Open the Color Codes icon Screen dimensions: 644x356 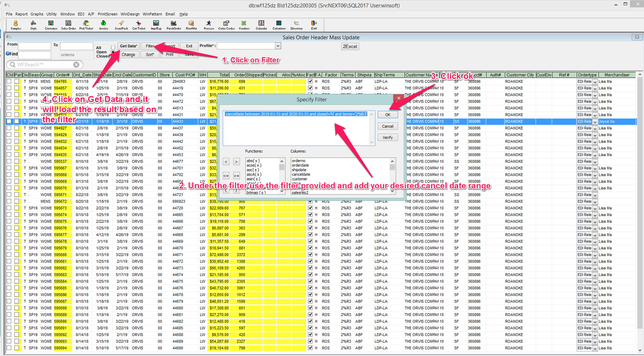click(226, 25)
